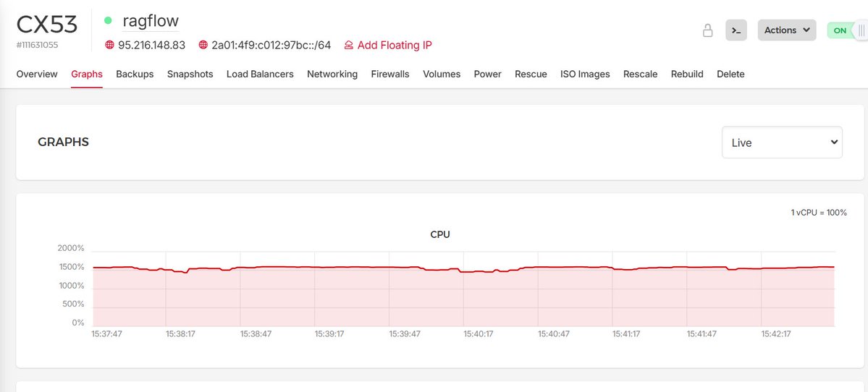Click the 15:38:47 time axis label
The height and width of the screenshot is (392, 868).
256,334
